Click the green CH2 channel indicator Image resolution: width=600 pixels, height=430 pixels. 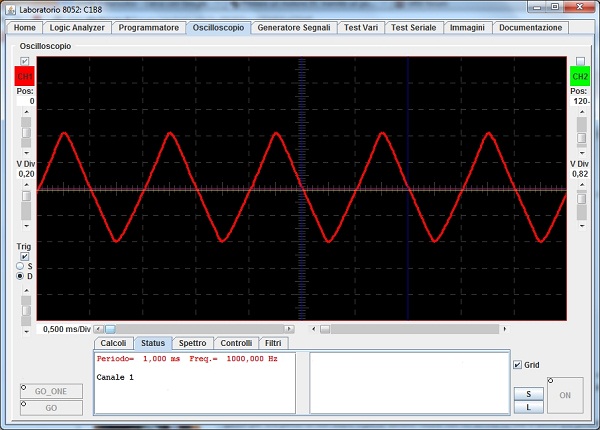pyautogui.click(x=579, y=76)
